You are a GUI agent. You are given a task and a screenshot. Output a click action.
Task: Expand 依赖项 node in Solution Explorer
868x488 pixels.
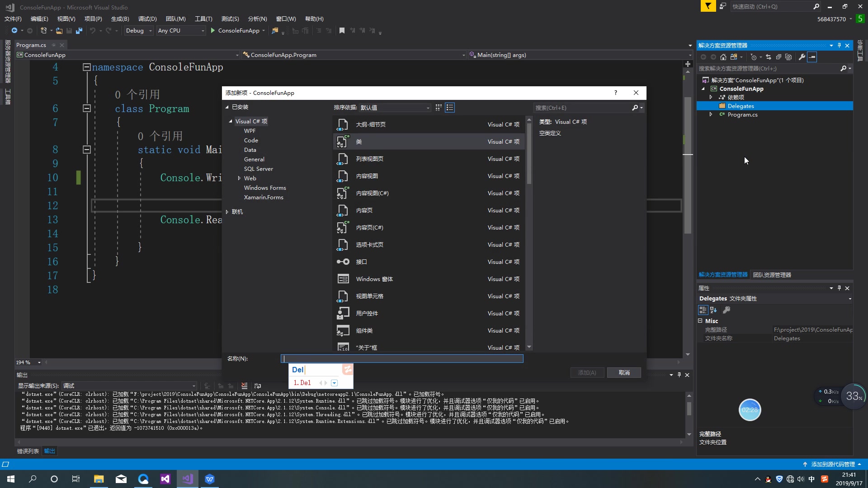click(x=711, y=97)
